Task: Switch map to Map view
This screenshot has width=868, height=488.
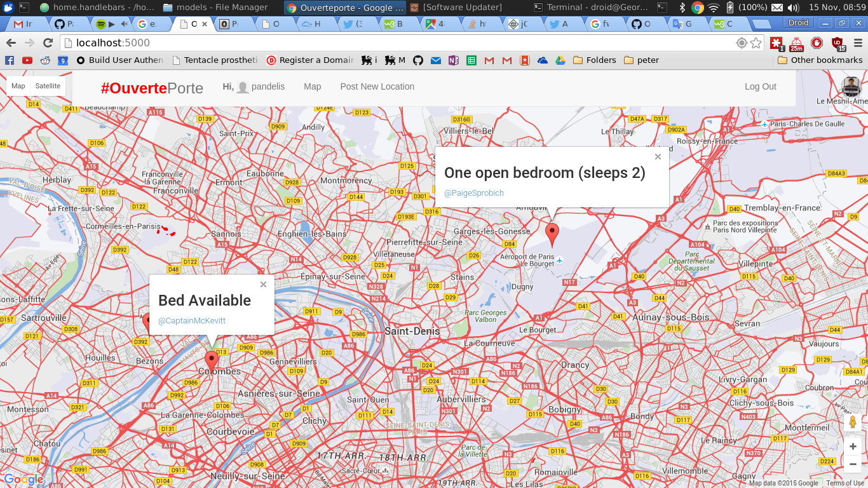Action: [x=18, y=86]
